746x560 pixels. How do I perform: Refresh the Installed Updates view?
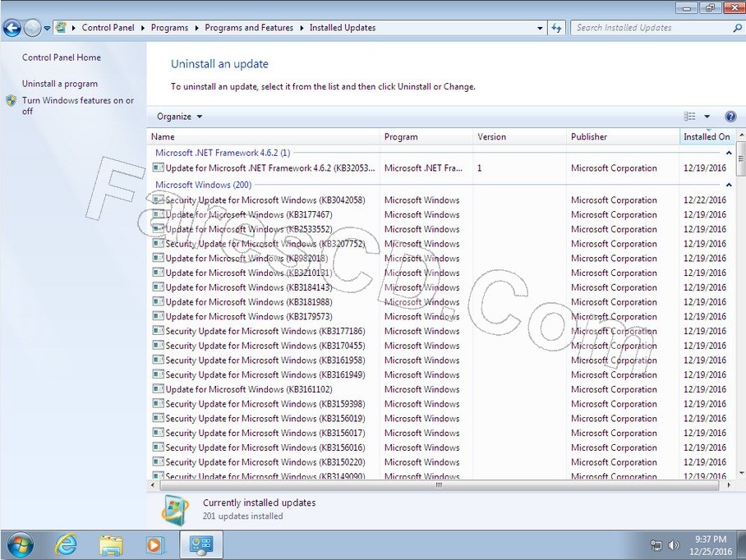556,28
